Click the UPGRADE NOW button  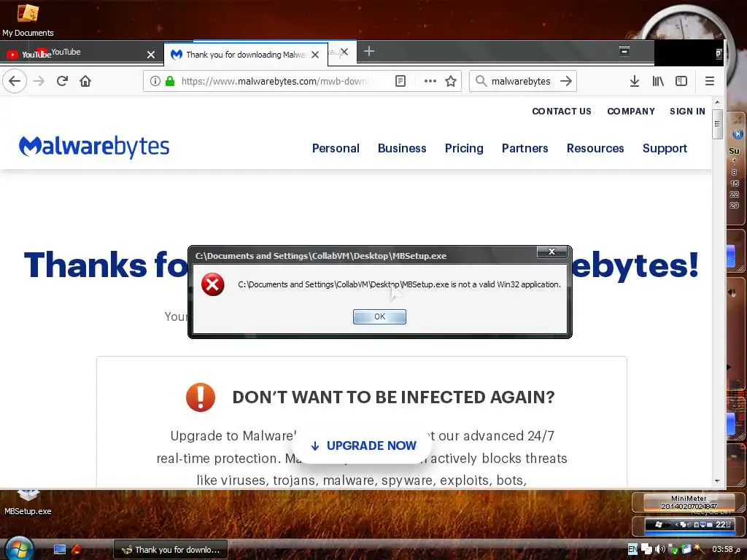pos(363,446)
